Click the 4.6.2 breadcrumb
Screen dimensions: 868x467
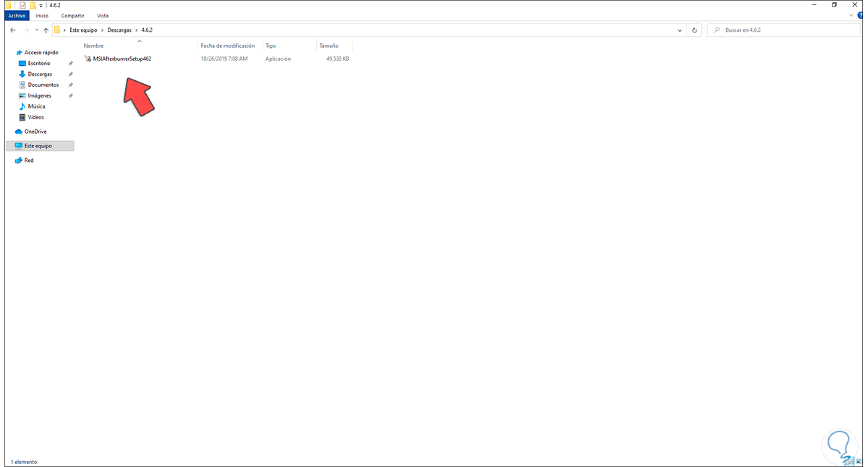(147, 30)
